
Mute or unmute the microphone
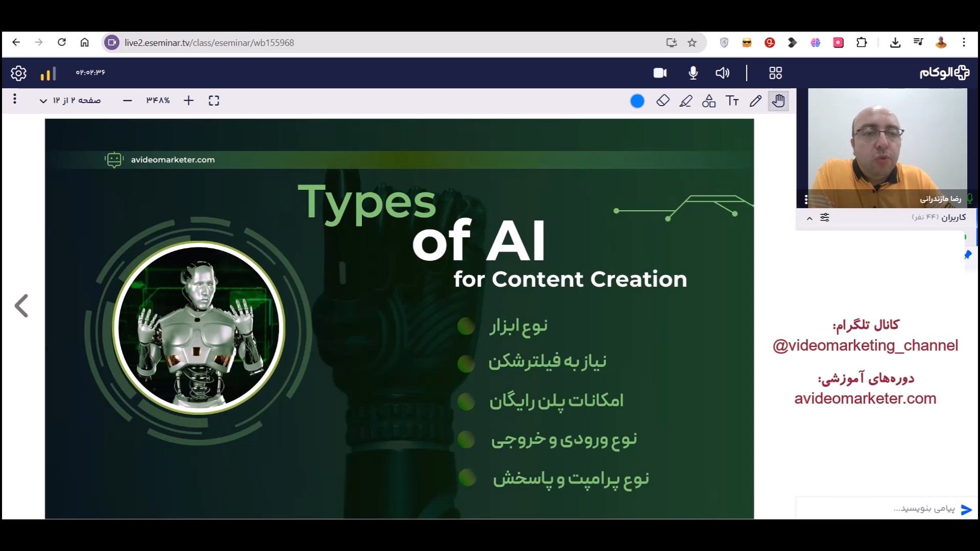[693, 73]
